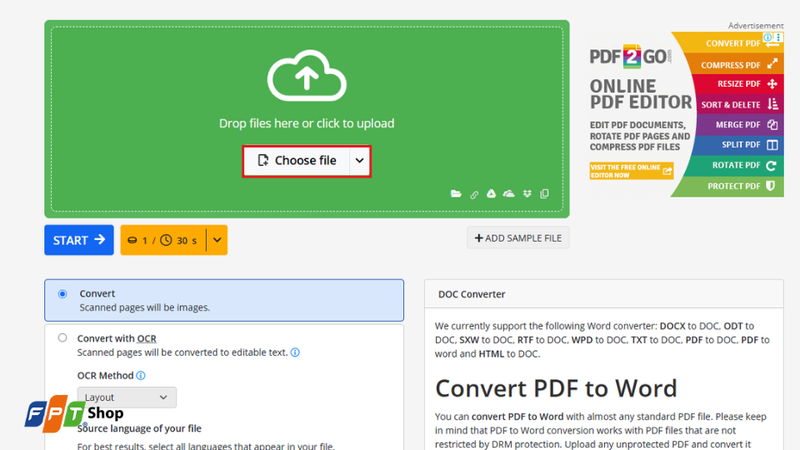This screenshot has width=800, height=450.
Task: Select the Dropbox upload icon
Action: (527, 194)
